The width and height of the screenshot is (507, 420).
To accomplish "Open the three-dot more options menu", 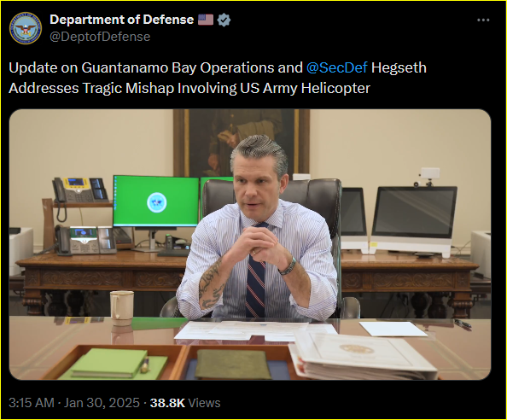I will click(x=483, y=20).
